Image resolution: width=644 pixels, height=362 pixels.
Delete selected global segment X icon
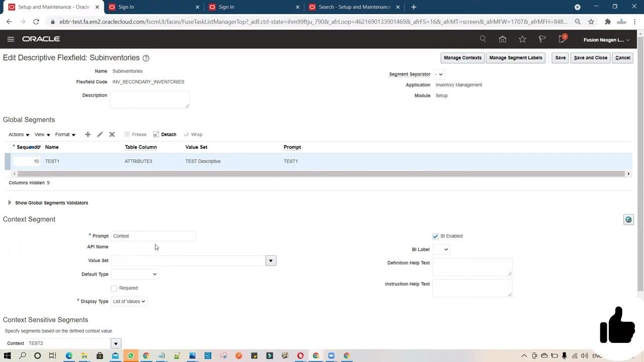point(112,134)
